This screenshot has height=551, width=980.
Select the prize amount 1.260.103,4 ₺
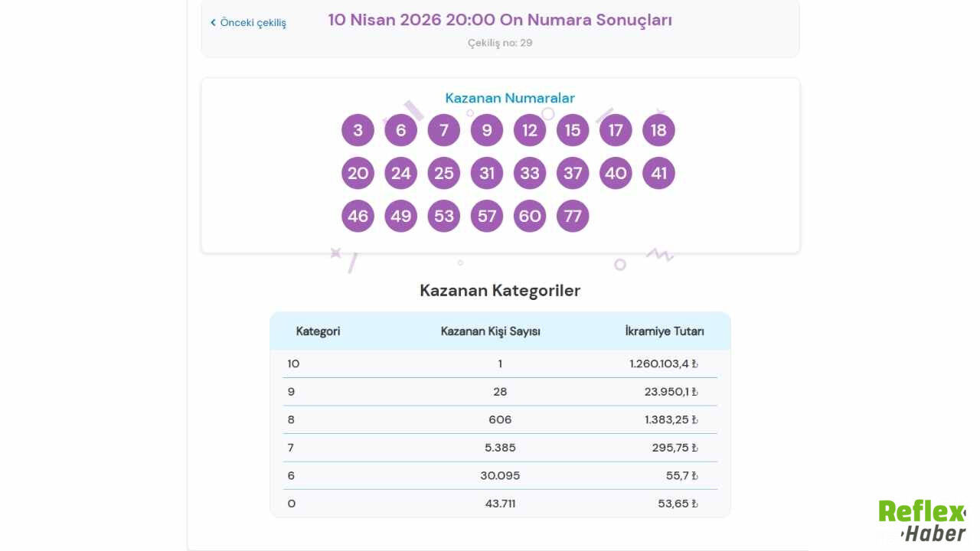point(663,364)
